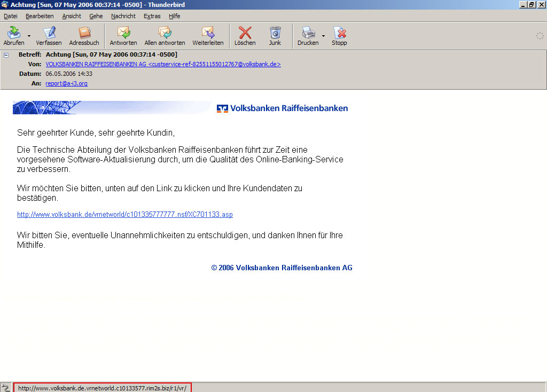Click the Drucken print icon
The height and width of the screenshot is (392, 547).
pyautogui.click(x=308, y=33)
